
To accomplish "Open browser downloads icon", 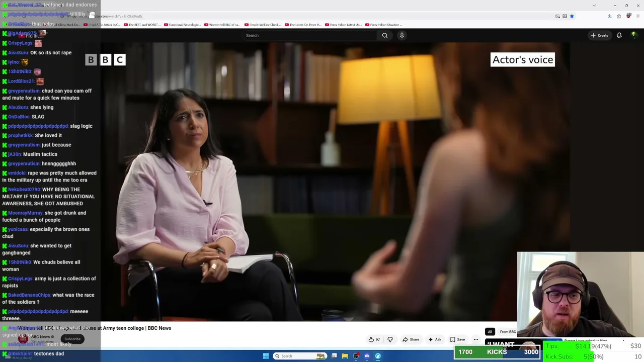I will [609, 16].
